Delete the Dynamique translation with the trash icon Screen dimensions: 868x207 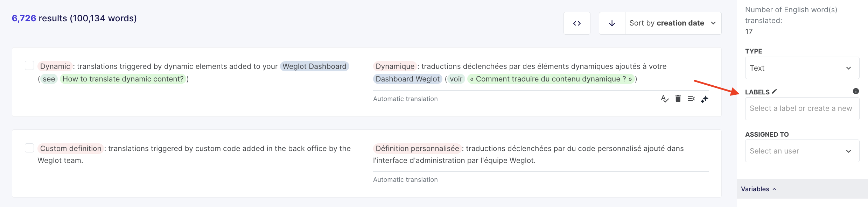tap(678, 99)
